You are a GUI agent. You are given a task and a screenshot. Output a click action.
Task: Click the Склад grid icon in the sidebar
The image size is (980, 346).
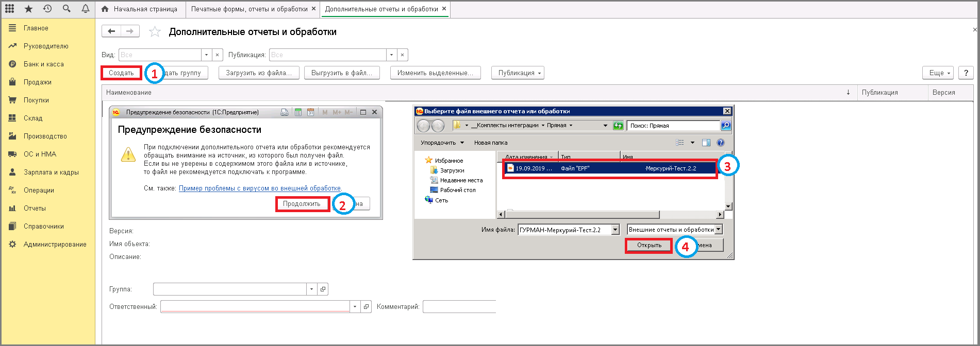click(12, 118)
